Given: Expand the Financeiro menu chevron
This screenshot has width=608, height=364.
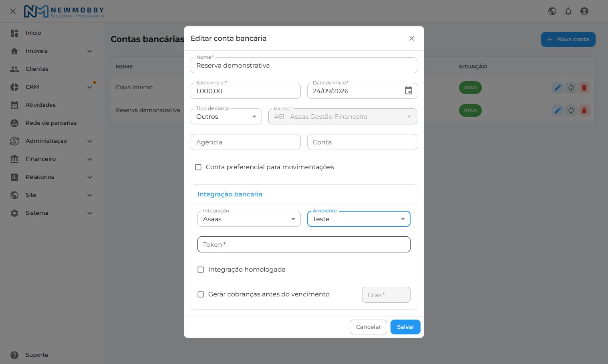Looking at the screenshot, I should 90,159.
